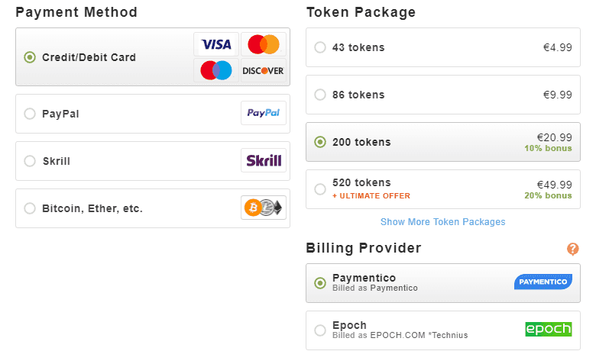
Task: Select the PayPal payment radio button
Action: click(x=30, y=114)
